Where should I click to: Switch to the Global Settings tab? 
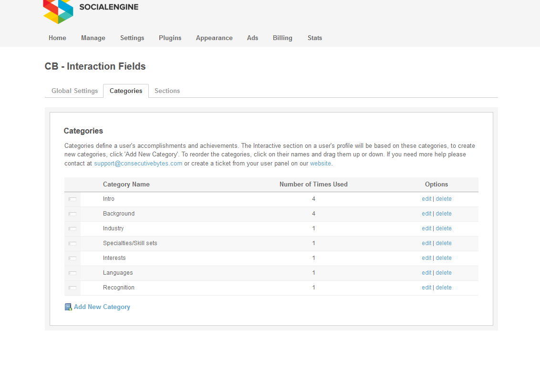click(x=74, y=91)
